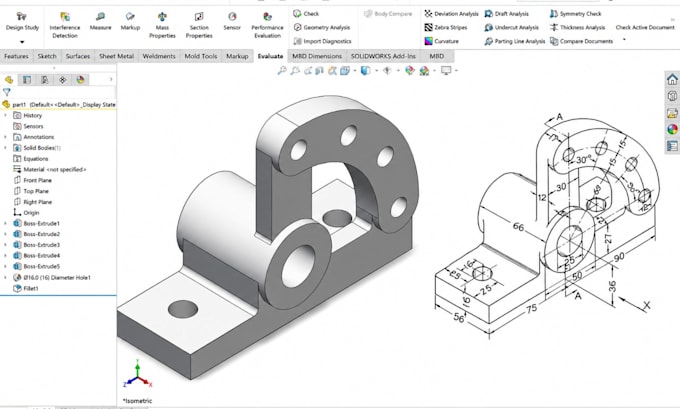Click Section View icon in view toolbar
Image resolution: width=680 pixels, height=409 pixels.
320,70
